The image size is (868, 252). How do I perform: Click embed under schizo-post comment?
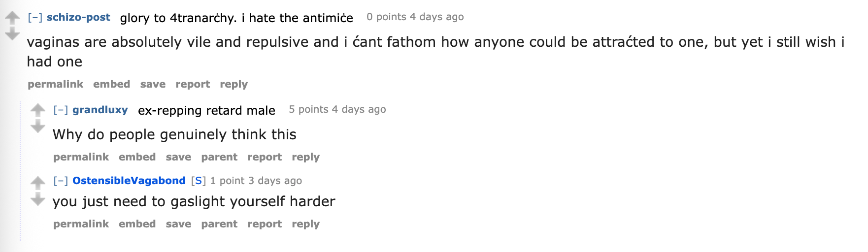pos(111,84)
